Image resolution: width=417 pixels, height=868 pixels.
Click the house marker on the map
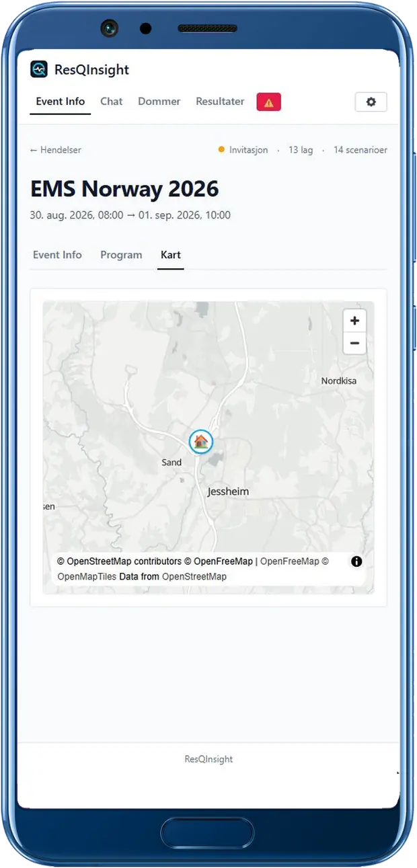pyautogui.click(x=200, y=442)
